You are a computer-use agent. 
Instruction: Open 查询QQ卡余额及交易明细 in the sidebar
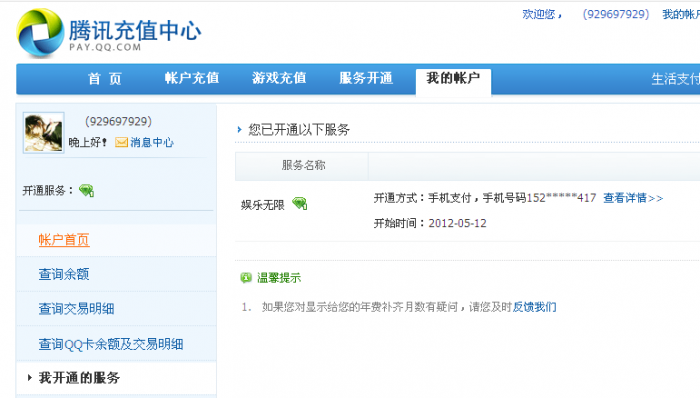pyautogui.click(x=111, y=344)
